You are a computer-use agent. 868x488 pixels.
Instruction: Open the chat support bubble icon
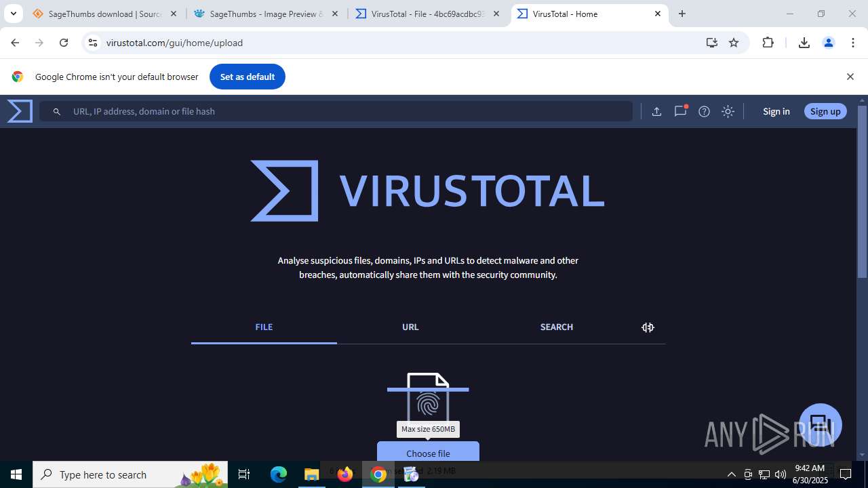pos(821,425)
